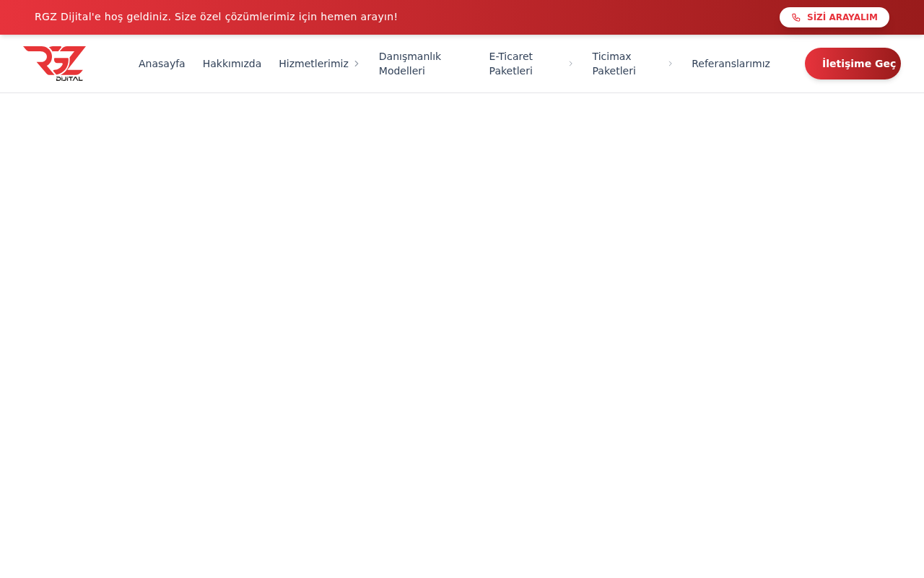
Task: Click the RGZ Dijital logo
Action: tap(55, 64)
